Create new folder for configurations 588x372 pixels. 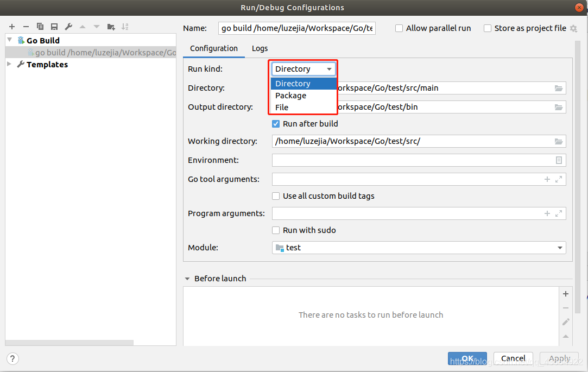(x=111, y=27)
